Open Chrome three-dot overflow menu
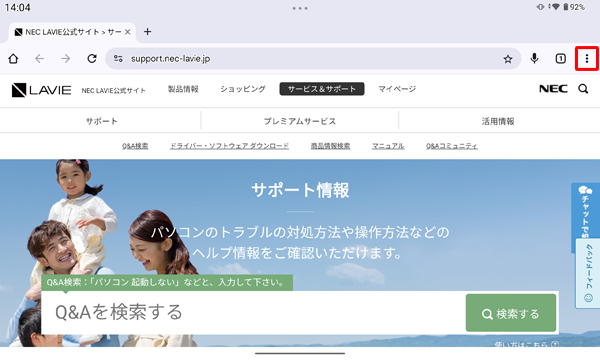This screenshot has height=360, width=600. coord(587,59)
